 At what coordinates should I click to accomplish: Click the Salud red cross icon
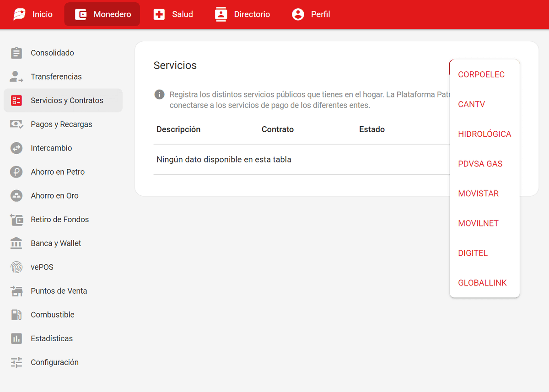[159, 14]
